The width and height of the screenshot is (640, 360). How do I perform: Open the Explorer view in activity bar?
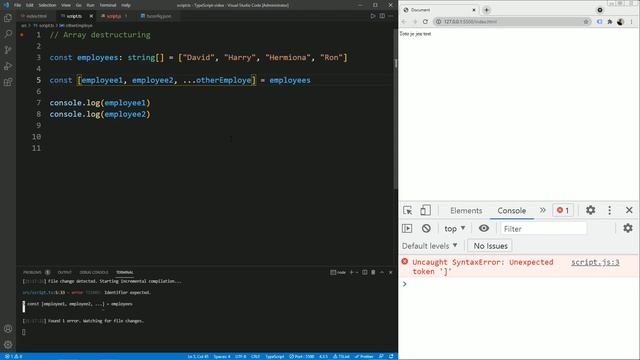pyautogui.click(x=8, y=18)
